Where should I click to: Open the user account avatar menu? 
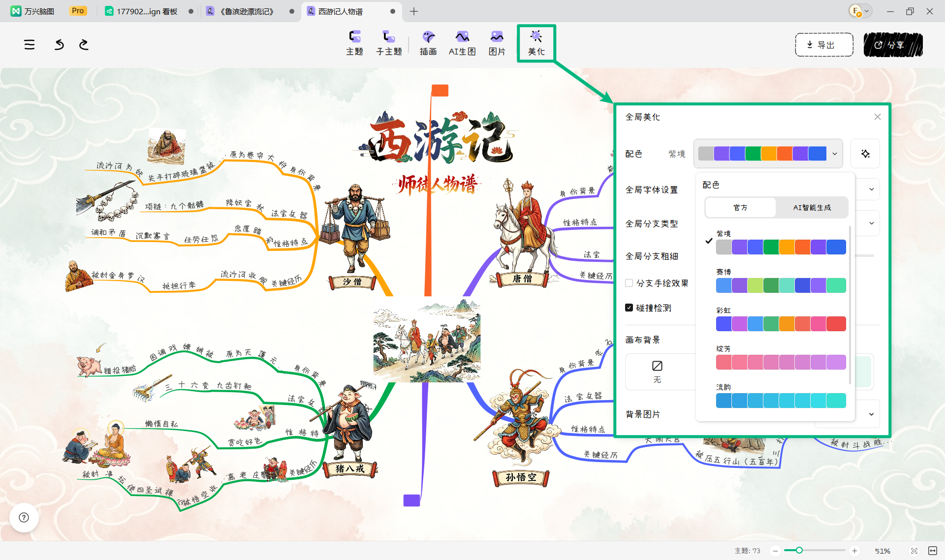[856, 11]
